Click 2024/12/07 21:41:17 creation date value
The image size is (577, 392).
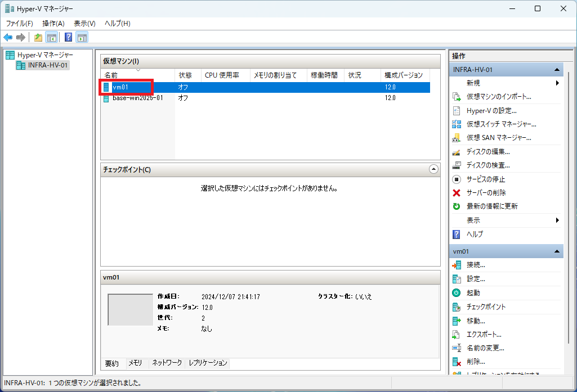[x=231, y=297]
